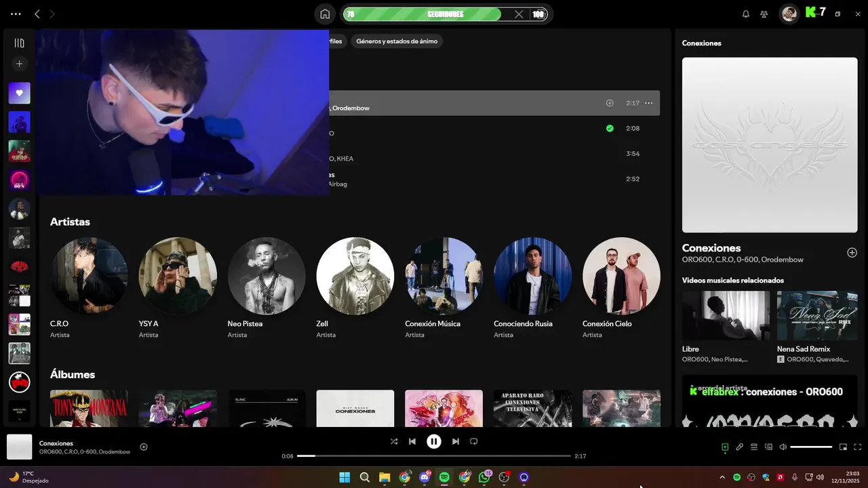Skip to the next track
Viewport: 868px width, 488px height.
point(456,441)
